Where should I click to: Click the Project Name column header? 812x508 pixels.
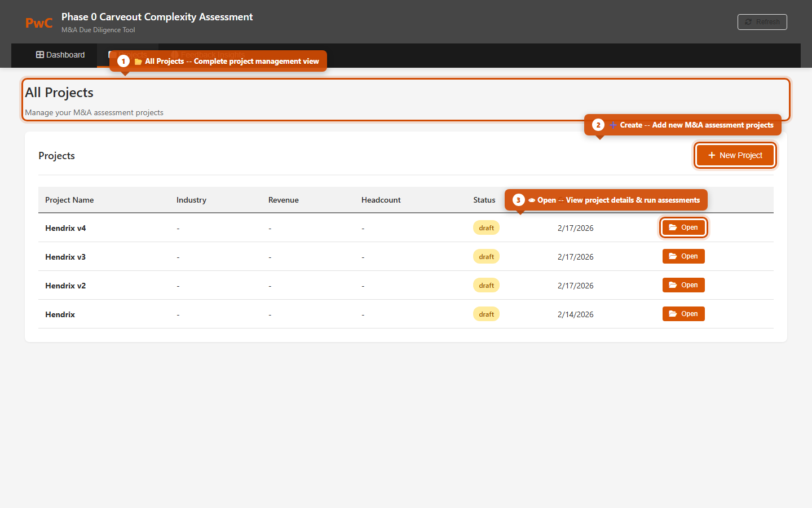(69, 200)
